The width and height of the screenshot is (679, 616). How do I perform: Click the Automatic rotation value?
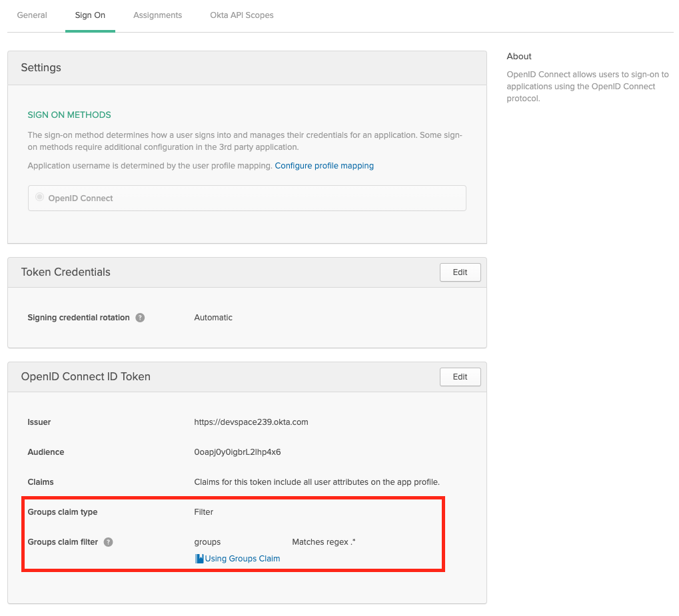pyautogui.click(x=213, y=318)
